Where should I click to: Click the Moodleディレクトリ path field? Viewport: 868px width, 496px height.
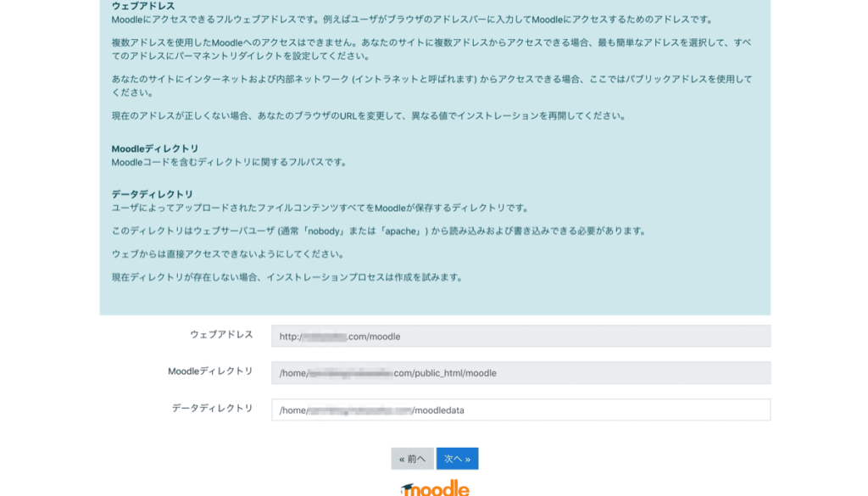[521, 373]
